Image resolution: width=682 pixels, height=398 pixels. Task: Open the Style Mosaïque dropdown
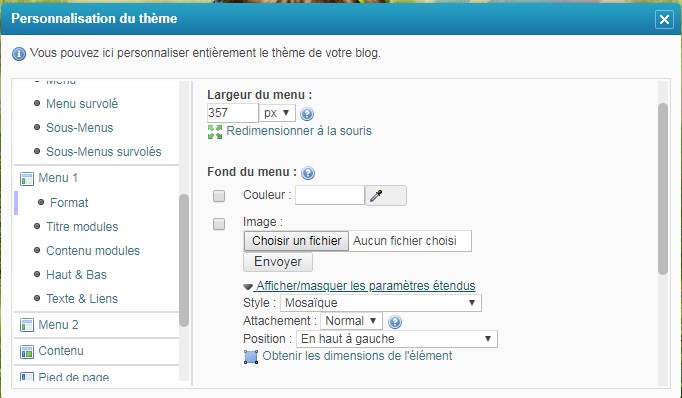(x=381, y=303)
